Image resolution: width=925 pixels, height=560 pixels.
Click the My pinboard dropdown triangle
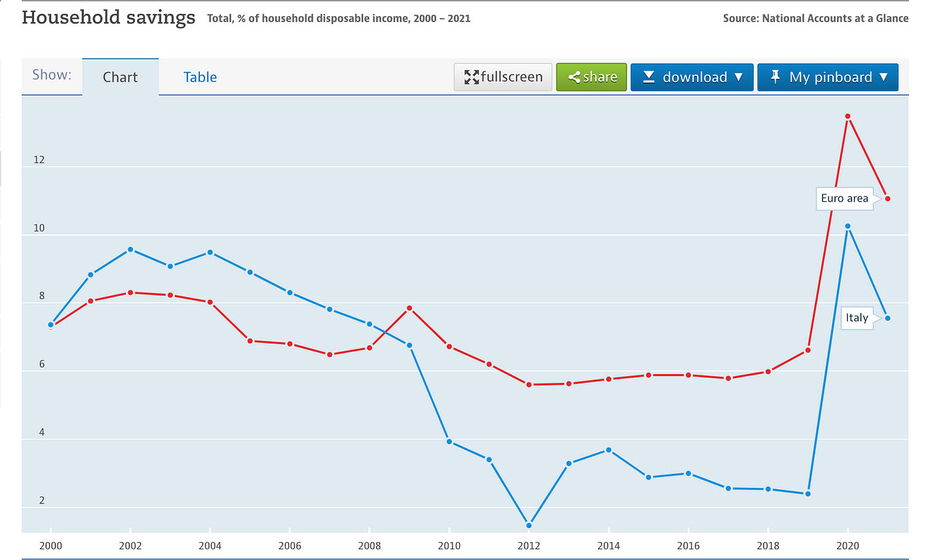(884, 77)
